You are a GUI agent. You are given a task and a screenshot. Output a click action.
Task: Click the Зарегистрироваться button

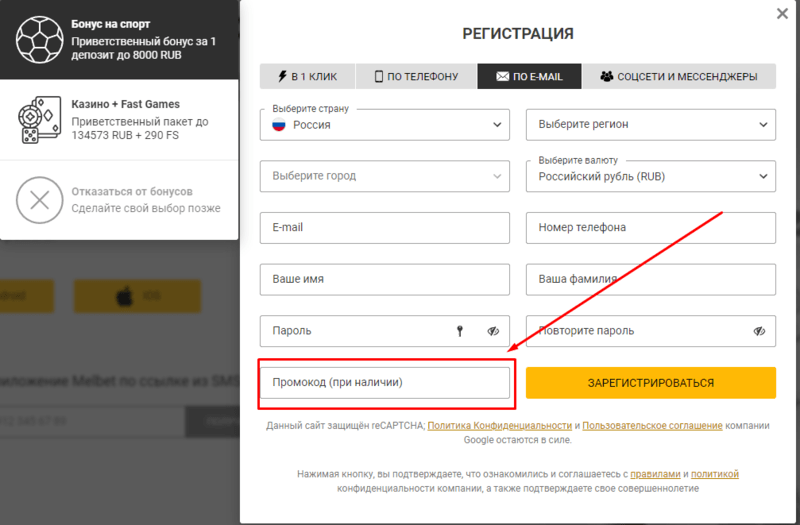(651, 383)
